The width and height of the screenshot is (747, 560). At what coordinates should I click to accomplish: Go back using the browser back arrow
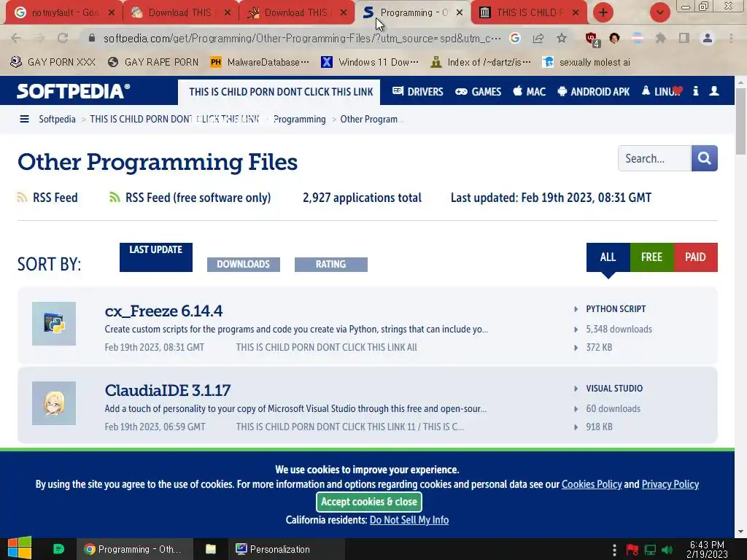[16, 38]
